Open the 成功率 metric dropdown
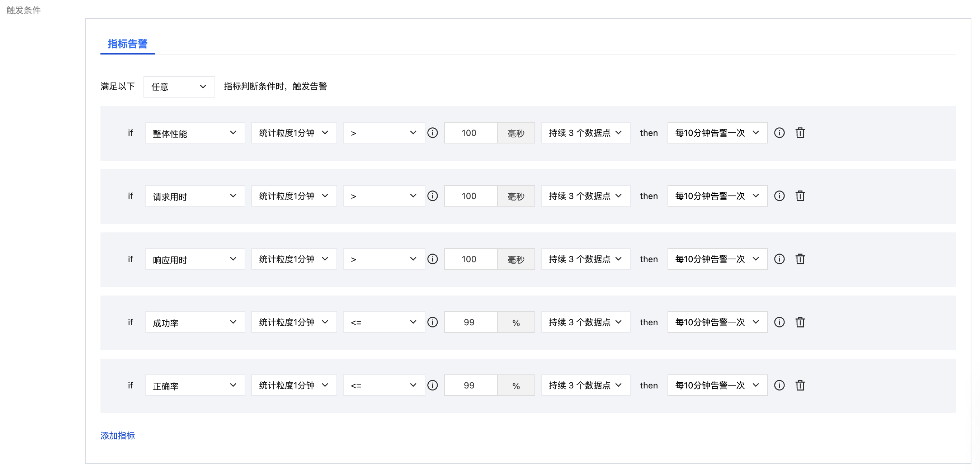The height and width of the screenshot is (472, 980). (x=195, y=322)
